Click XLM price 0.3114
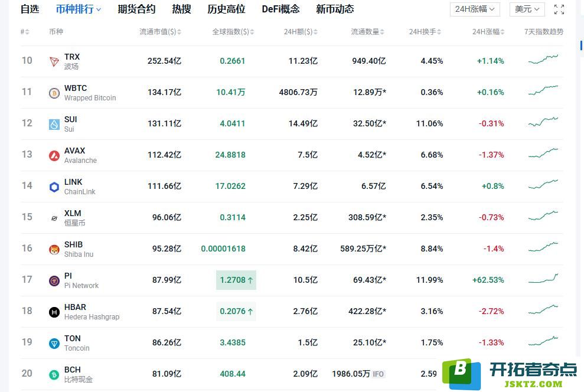 pyautogui.click(x=233, y=217)
